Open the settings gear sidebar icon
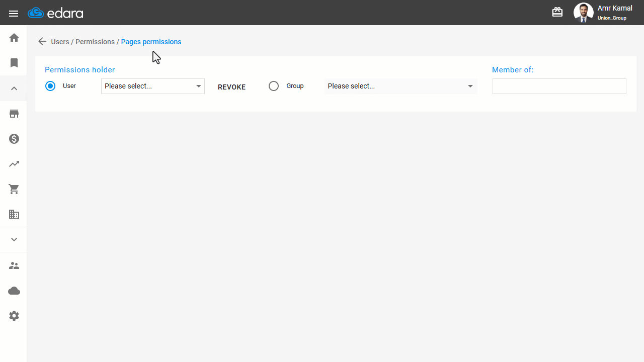This screenshot has height=362, width=644. 14,316
